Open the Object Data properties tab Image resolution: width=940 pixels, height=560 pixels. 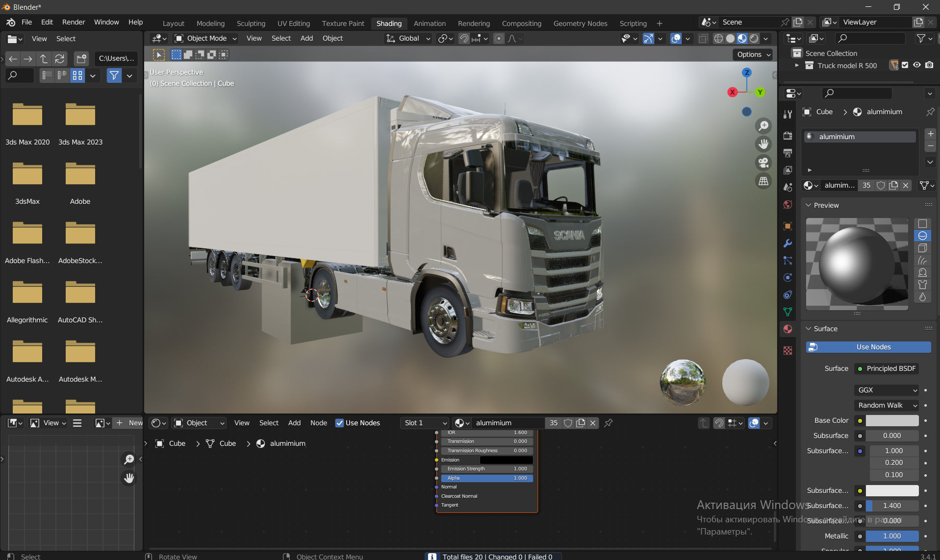click(788, 312)
